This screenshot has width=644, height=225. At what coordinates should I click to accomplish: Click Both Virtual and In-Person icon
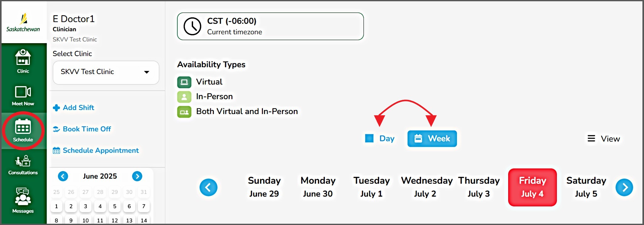point(184,112)
